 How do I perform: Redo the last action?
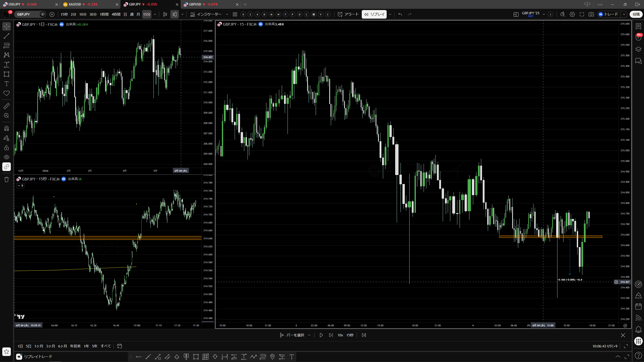point(410,14)
